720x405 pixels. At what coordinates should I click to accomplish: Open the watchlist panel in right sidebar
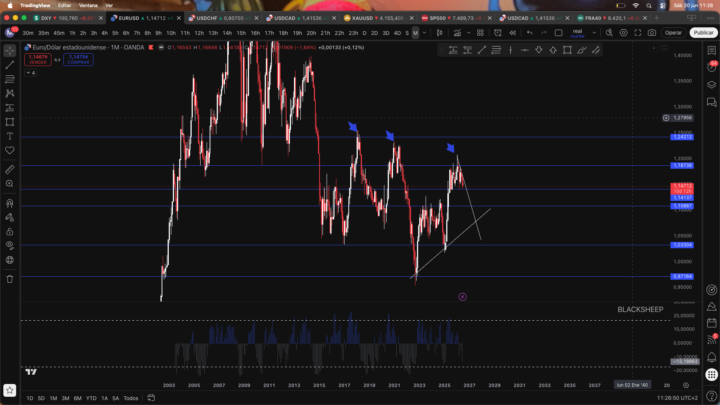[711, 51]
